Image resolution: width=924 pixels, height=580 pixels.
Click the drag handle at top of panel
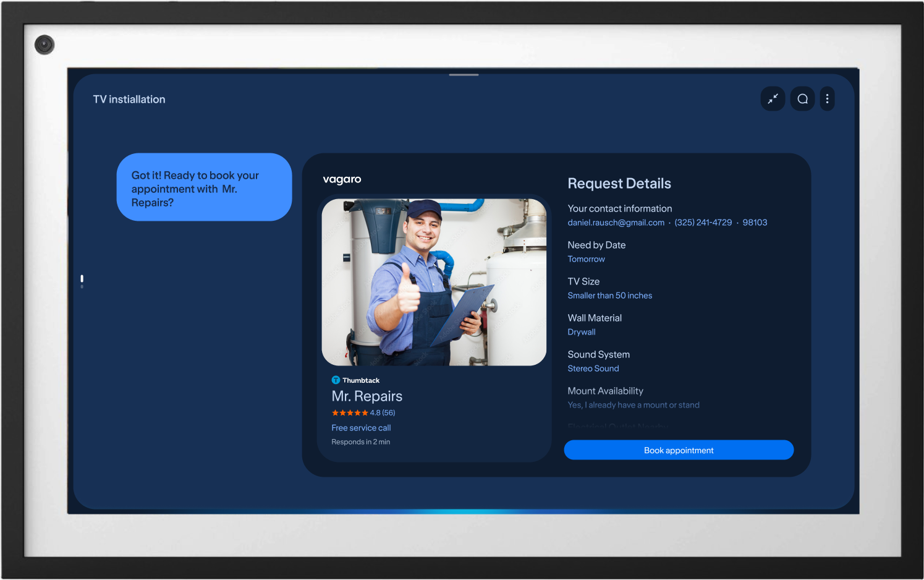point(464,75)
